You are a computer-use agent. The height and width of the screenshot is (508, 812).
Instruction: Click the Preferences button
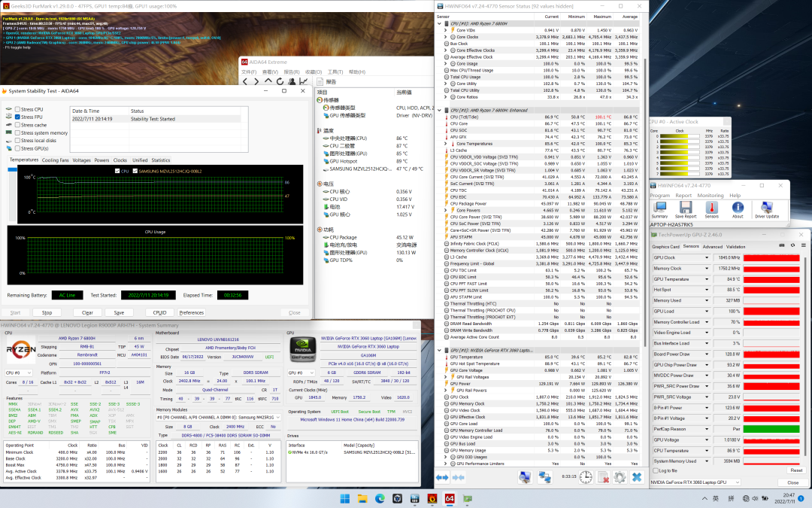click(191, 312)
